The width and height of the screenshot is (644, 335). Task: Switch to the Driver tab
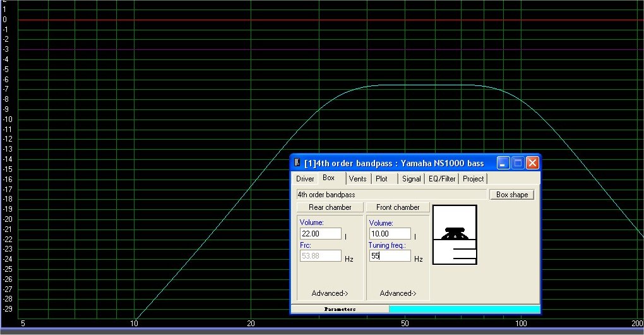tap(305, 179)
